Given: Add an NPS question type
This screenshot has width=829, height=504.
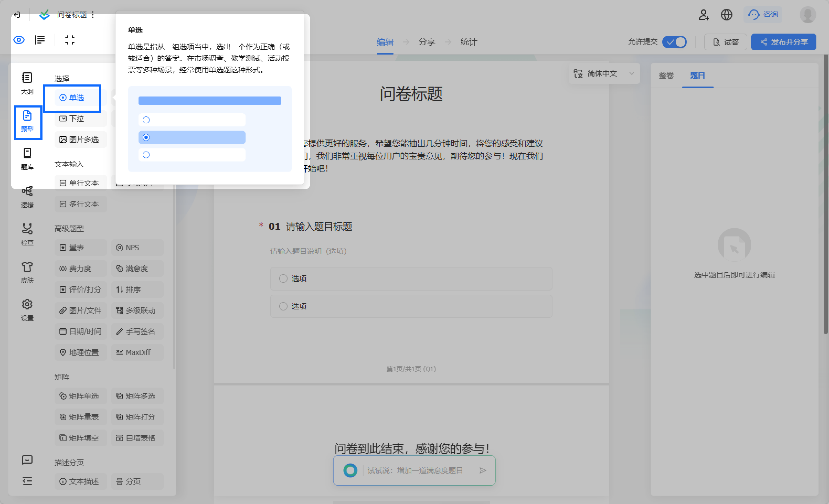Looking at the screenshot, I should tap(137, 248).
